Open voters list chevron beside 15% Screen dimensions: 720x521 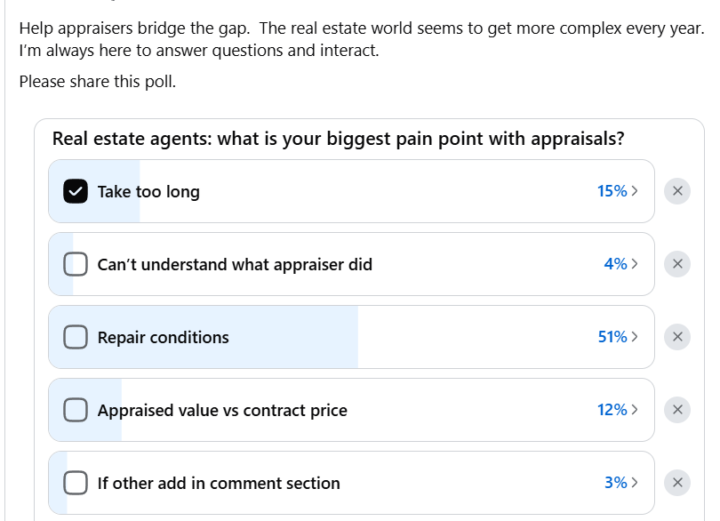point(635,191)
